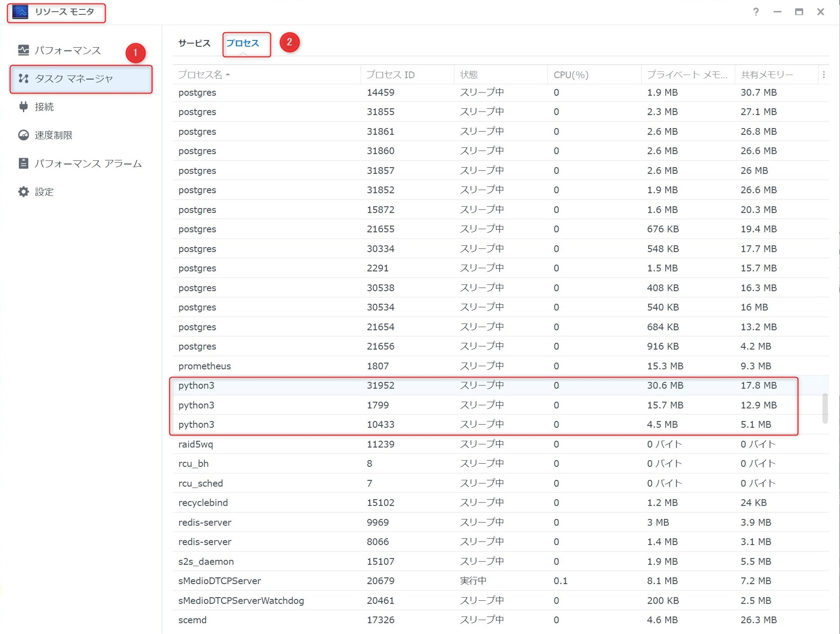Click the パフォーマンス chart icon in sidebar
The width and height of the screenshot is (840, 634).
coord(23,50)
